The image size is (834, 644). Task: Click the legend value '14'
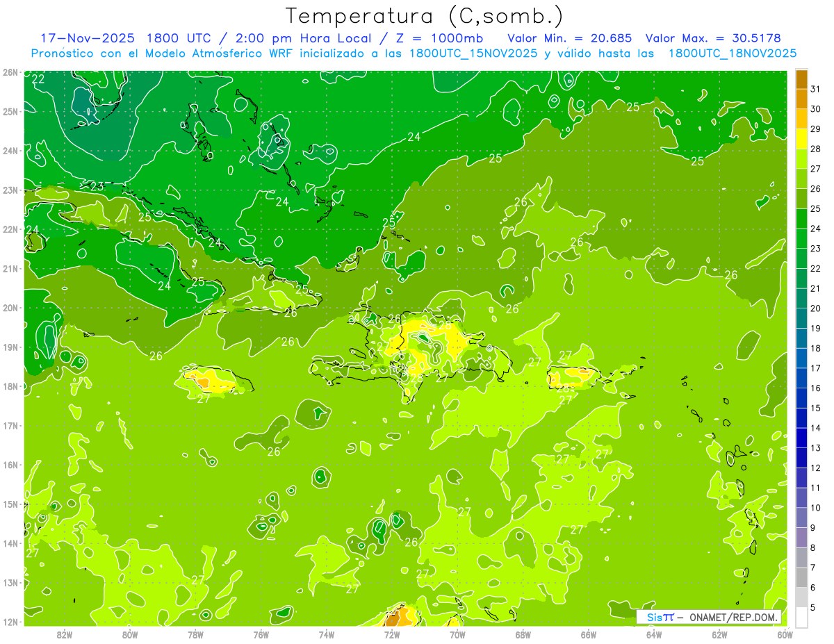[x=816, y=428]
